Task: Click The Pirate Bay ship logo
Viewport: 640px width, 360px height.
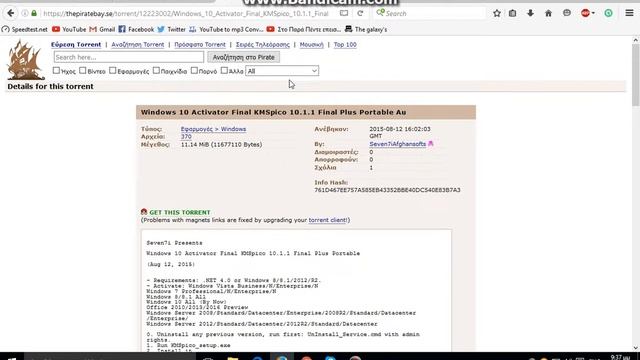Action: coord(25,60)
